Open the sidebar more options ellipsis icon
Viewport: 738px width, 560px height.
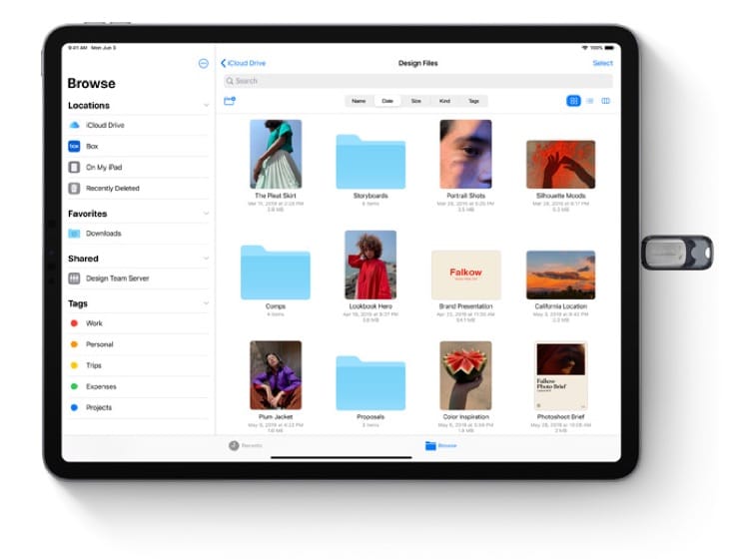point(204,64)
